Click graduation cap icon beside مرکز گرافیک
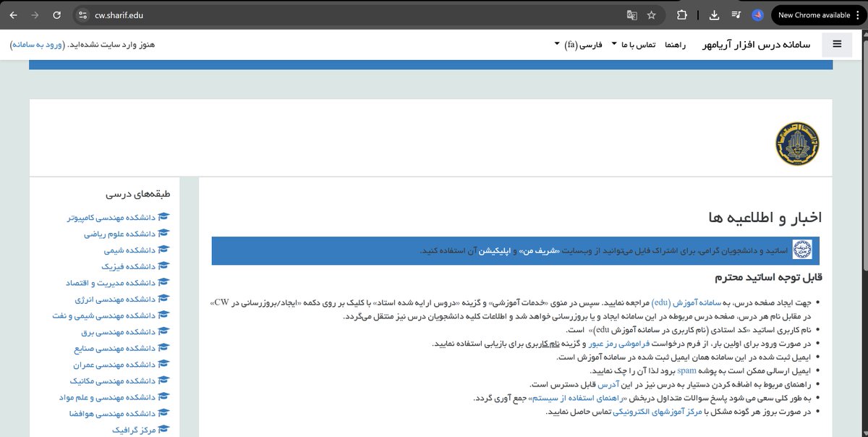 (x=163, y=430)
